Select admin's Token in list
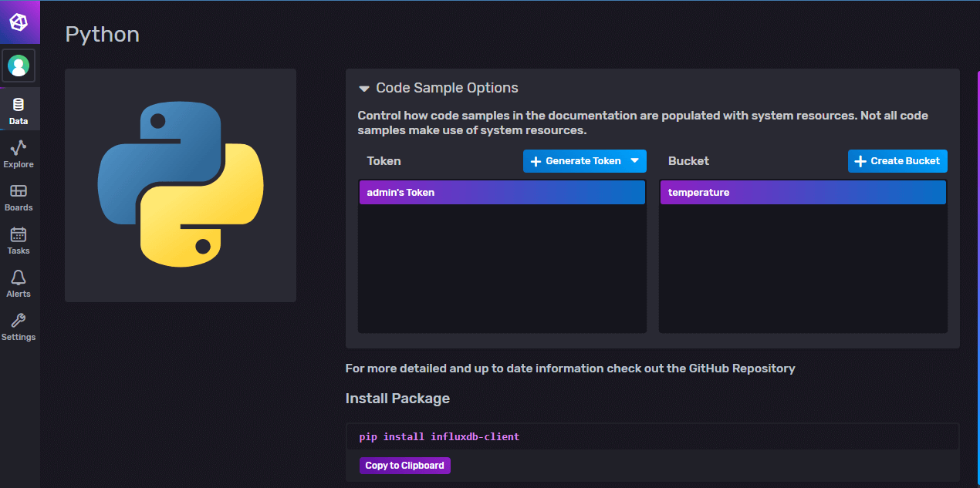This screenshot has width=980, height=488. coord(502,193)
